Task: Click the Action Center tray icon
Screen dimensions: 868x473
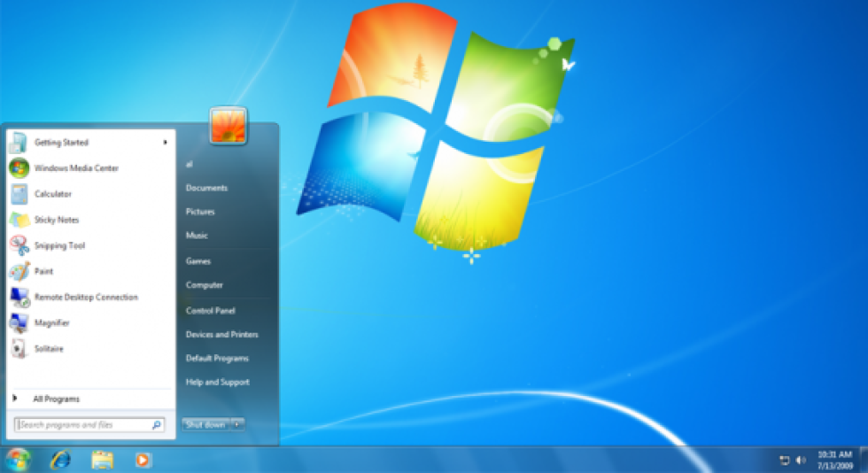Action: (x=784, y=461)
